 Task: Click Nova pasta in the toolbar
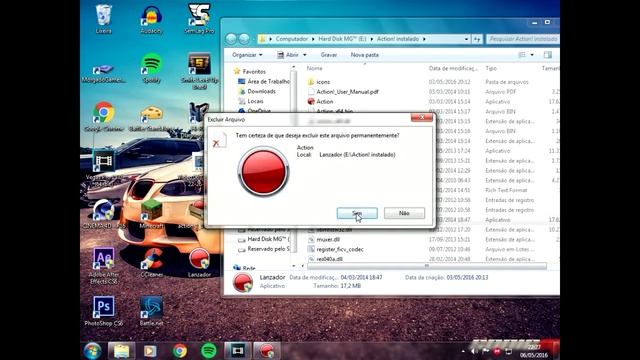364,55
